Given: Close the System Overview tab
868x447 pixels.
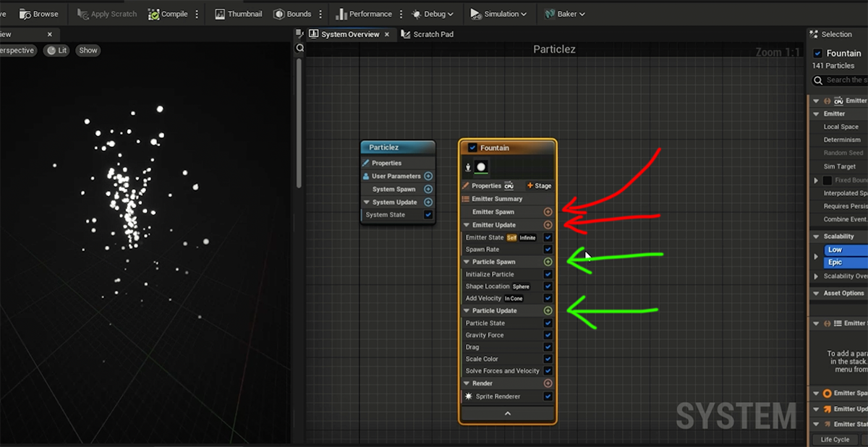Looking at the screenshot, I should (387, 34).
